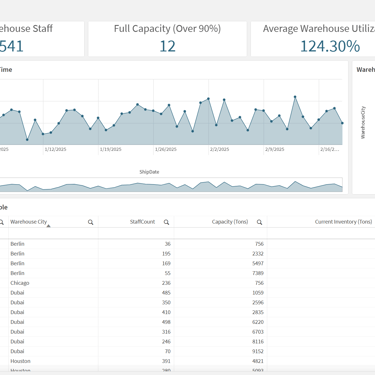375x375 pixels.
Task: Select Dubai row with StaffCount 485
Action: coord(187,293)
